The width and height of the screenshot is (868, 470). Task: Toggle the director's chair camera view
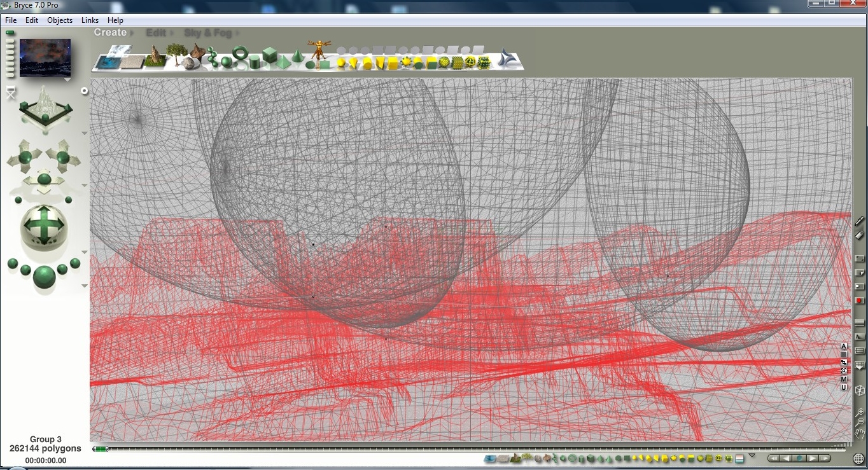[x=10, y=93]
